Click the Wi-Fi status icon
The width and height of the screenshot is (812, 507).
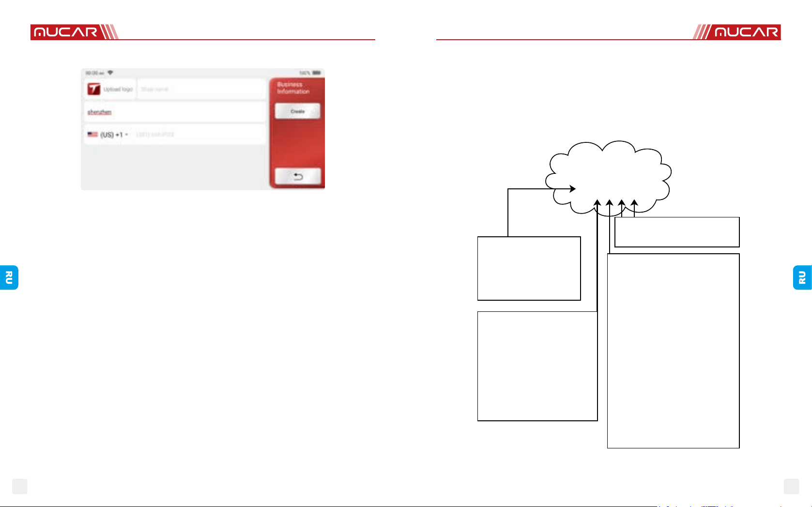110,73
